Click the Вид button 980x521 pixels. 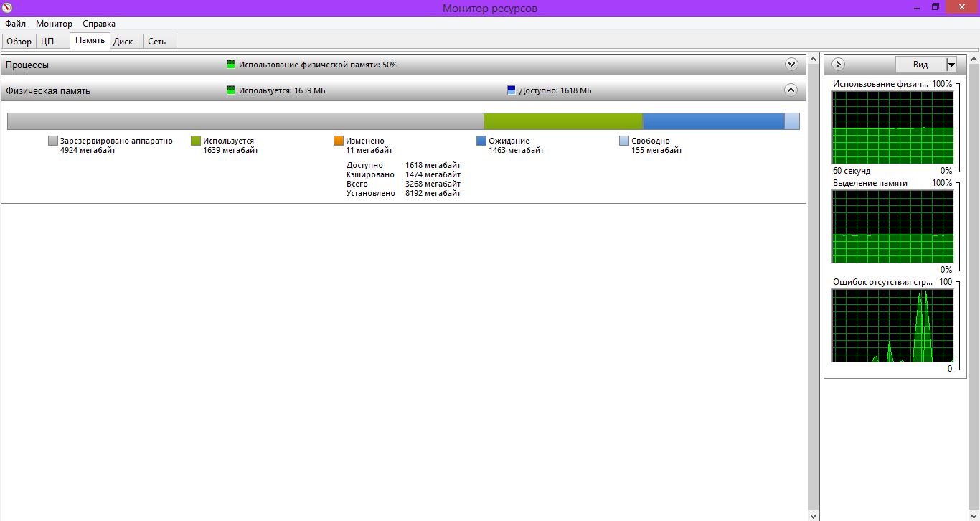920,65
